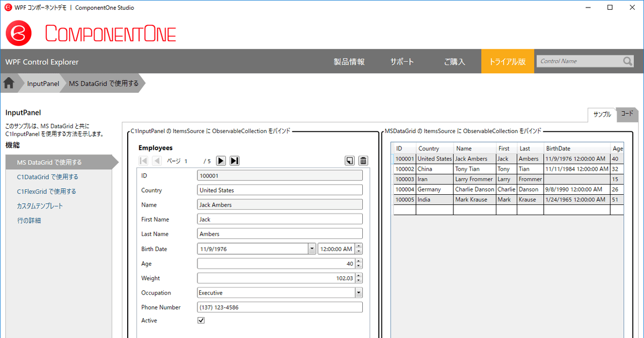Increase the Age value with the up stepper
This screenshot has width=644, height=338.
coord(358,261)
